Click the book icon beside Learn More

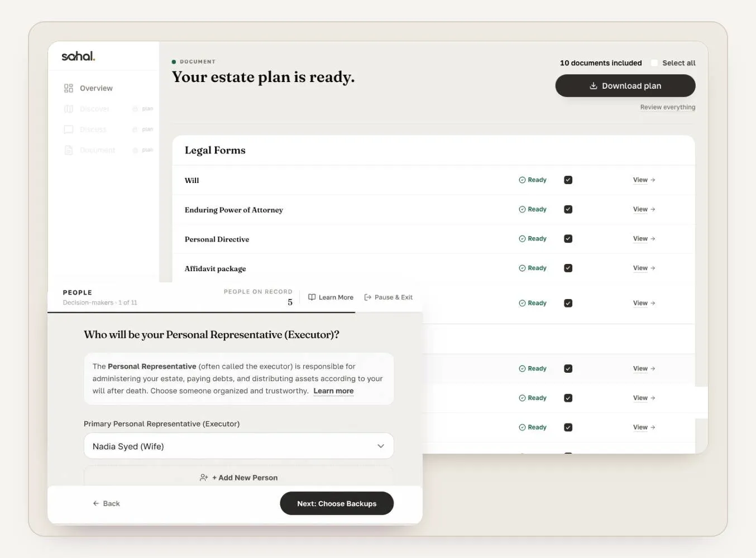(x=312, y=297)
